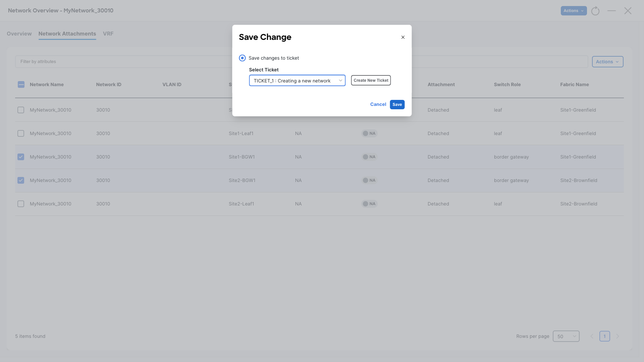
Task: Close the Network Overview panel
Action: 628,11
